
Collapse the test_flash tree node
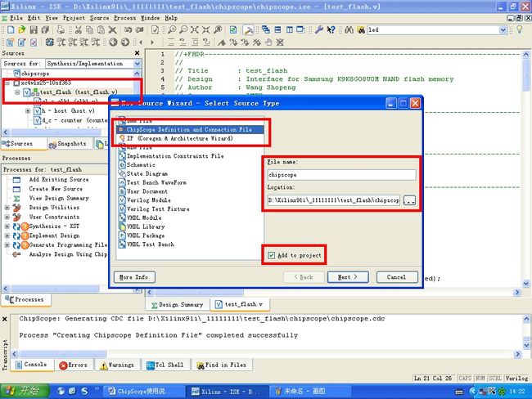coord(17,92)
